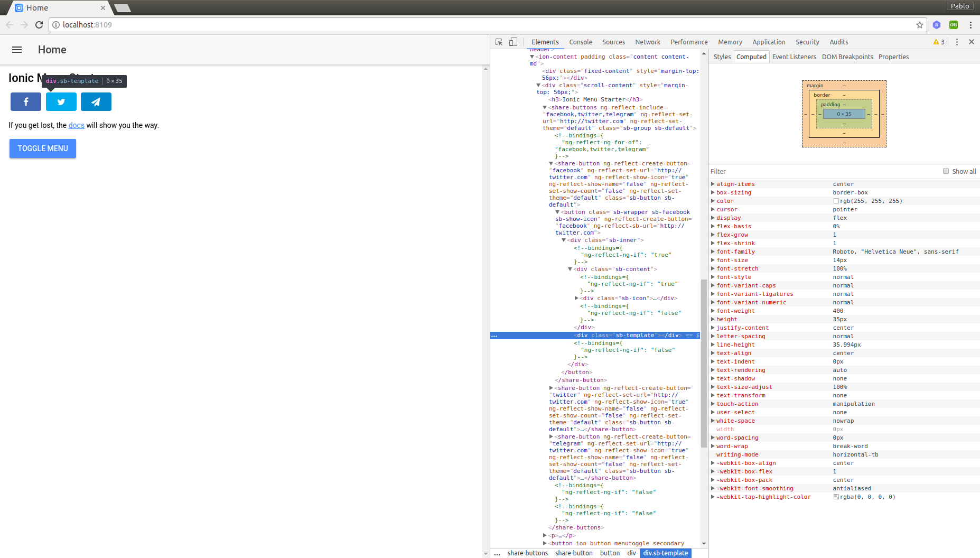Click the breadcrumb overflow ellipsis
This screenshot has height=558, width=980.
pyautogui.click(x=497, y=553)
